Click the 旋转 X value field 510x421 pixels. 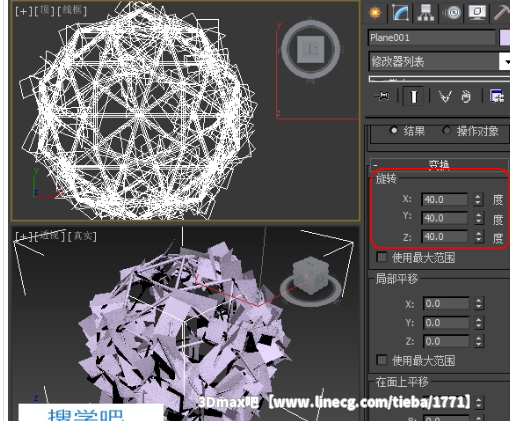(444, 199)
